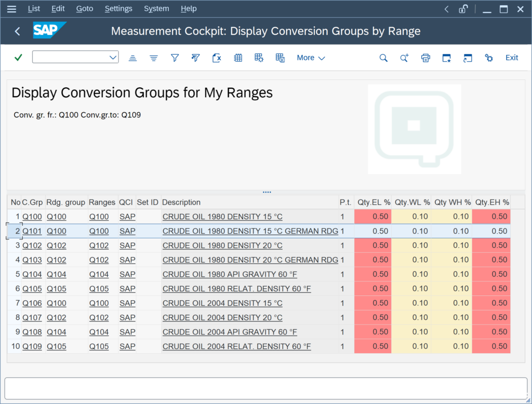Click the magnifier-with-plus find next icon
Screen dimensions: 532x404
click(x=404, y=58)
